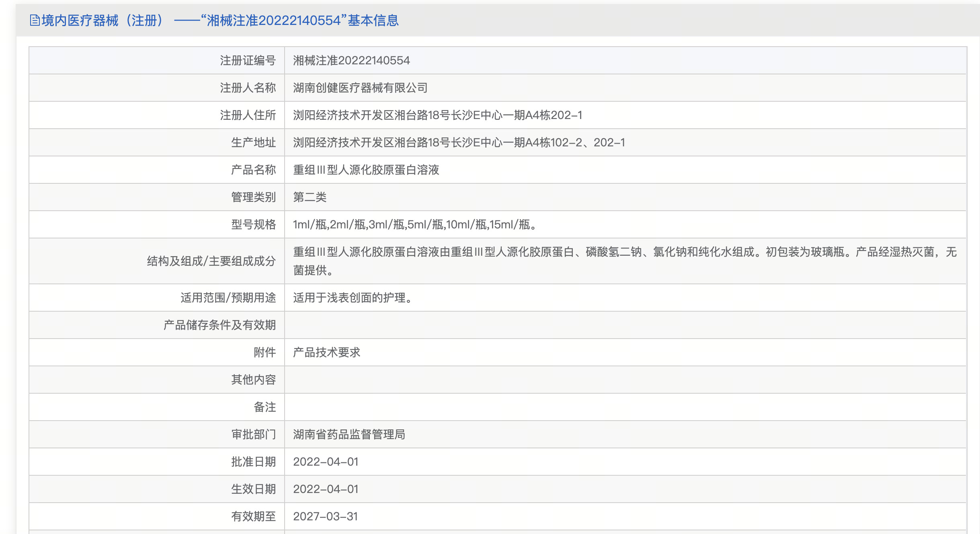Image resolution: width=980 pixels, height=534 pixels.
Task: Click the 型号规格 label
Action: tap(253, 224)
